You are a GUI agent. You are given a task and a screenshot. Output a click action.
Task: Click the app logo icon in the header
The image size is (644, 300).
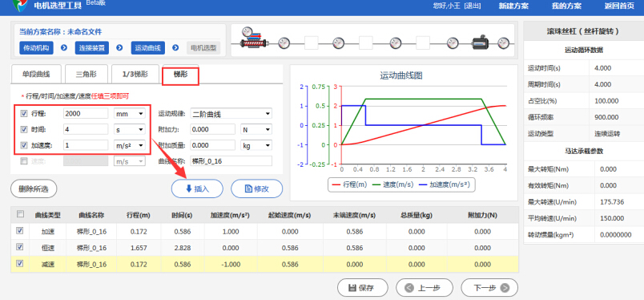tap(20, 6)
